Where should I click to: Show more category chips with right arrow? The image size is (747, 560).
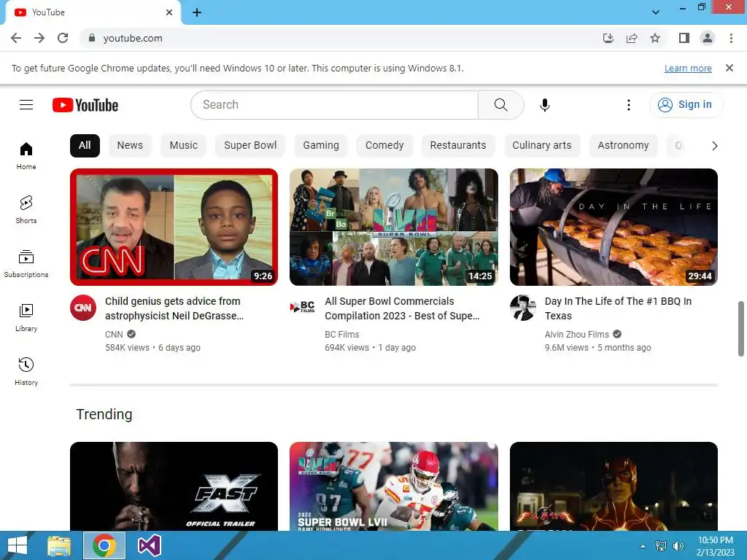tap(714, 146)
